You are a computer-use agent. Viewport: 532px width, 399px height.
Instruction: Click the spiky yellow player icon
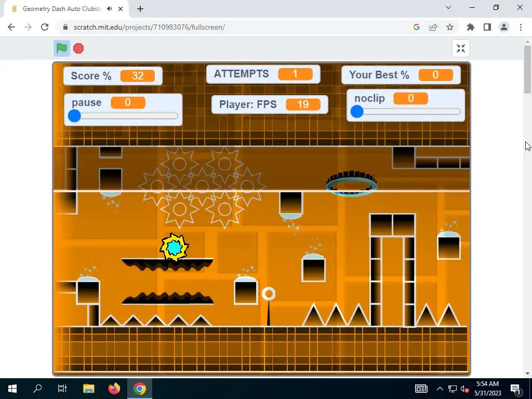(x=174, y=247)
